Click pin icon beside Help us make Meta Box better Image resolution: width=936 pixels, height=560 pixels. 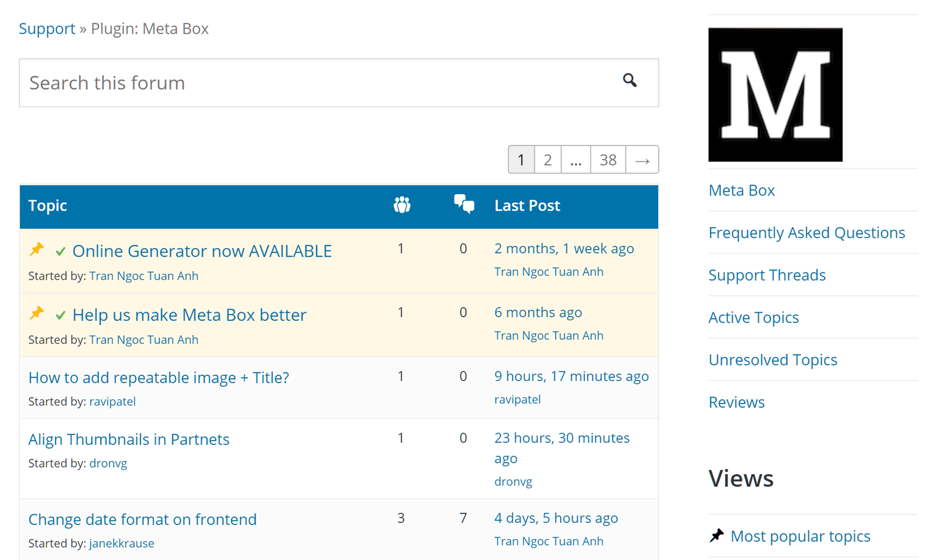(37, 313)
